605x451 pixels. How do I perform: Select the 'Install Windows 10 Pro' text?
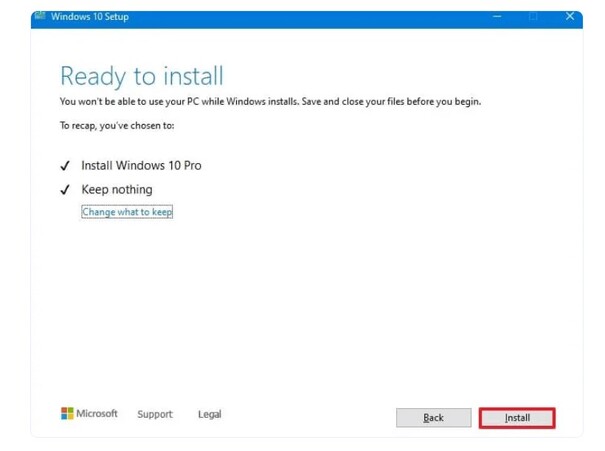141,166
